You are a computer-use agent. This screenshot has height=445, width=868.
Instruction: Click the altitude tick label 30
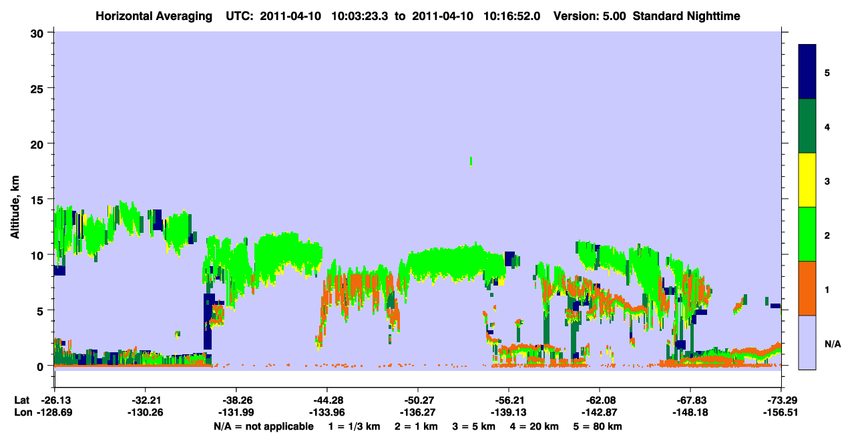39,32
